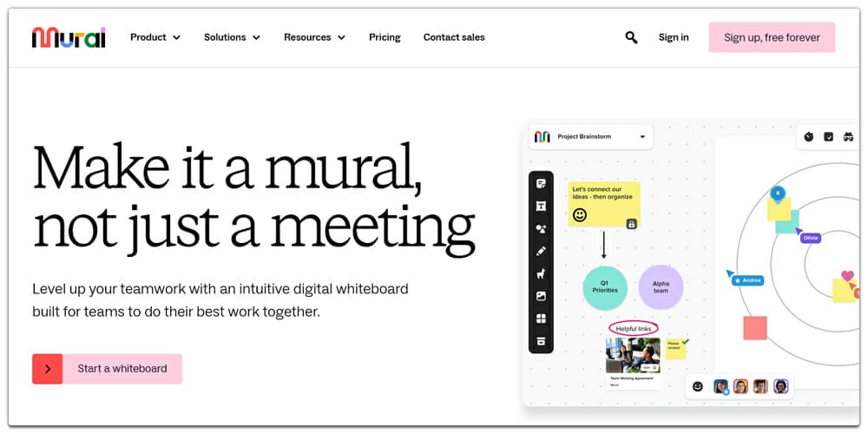
Task: Click the emoji reaction smiley icon
Action: [698, 386]
